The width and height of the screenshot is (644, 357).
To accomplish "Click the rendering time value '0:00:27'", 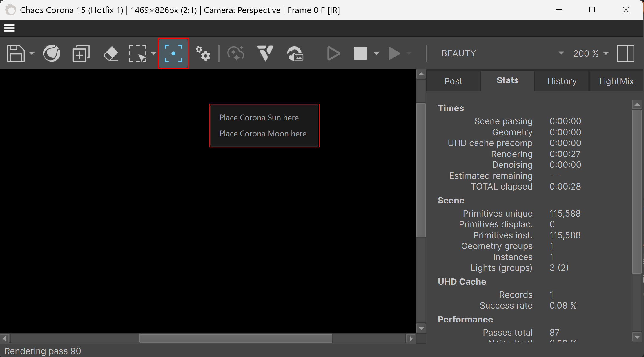I will pos(565,154).
